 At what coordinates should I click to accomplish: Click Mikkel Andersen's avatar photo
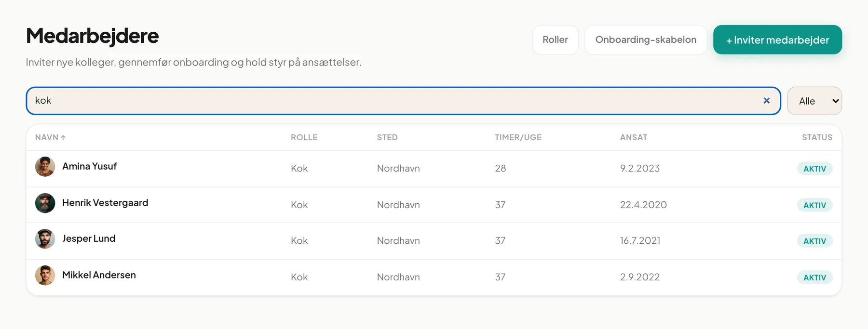pyautogui.click(x=45, y=276)
